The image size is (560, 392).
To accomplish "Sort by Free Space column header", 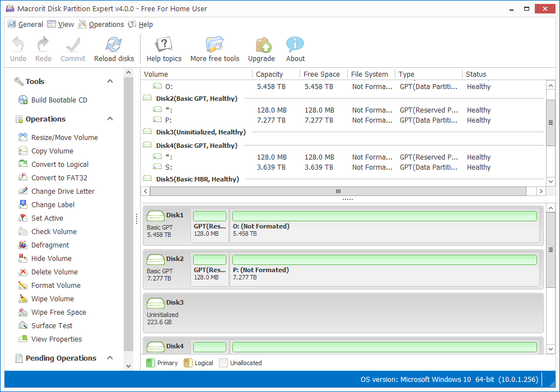I will [x=324, y=74].
